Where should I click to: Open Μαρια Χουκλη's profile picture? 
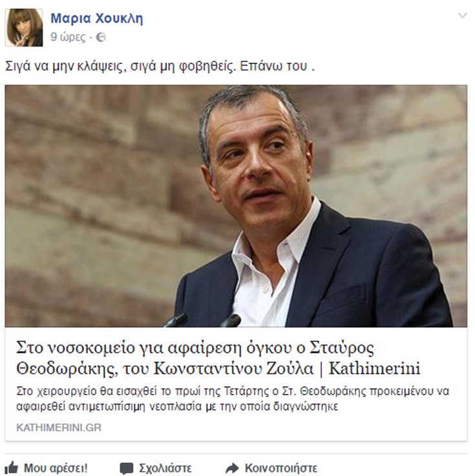click(24, 28)
